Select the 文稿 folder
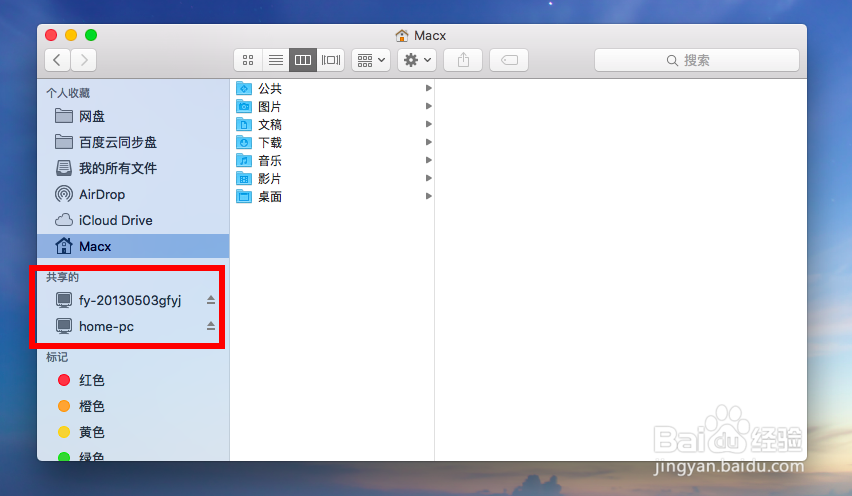852x496 pixels. point(332,124)
